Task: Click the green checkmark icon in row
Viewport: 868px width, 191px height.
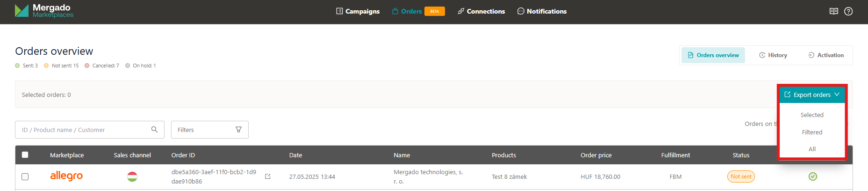Action: (813, 176)
